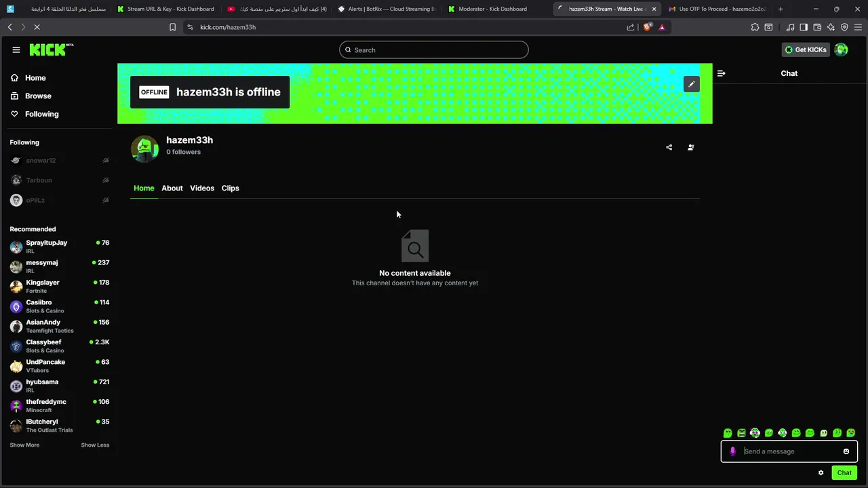Click the Brave VPN shield icon

[844, 27]
